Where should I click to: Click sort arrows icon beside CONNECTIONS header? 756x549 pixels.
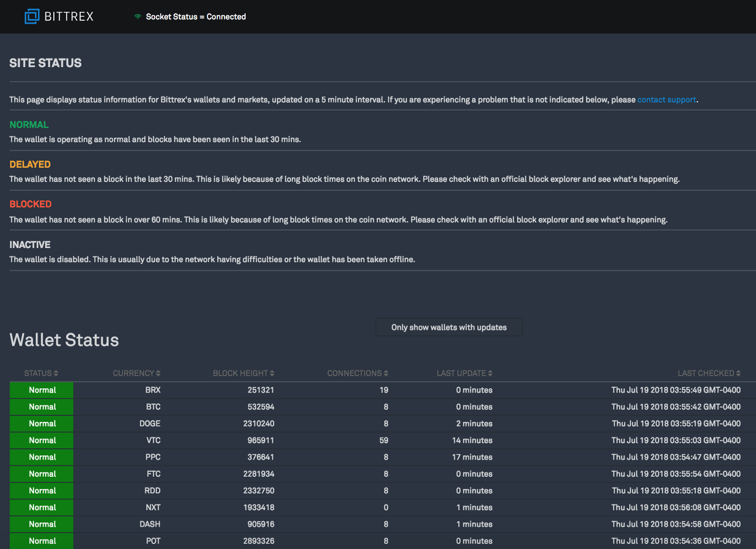(x=386, y=373)
